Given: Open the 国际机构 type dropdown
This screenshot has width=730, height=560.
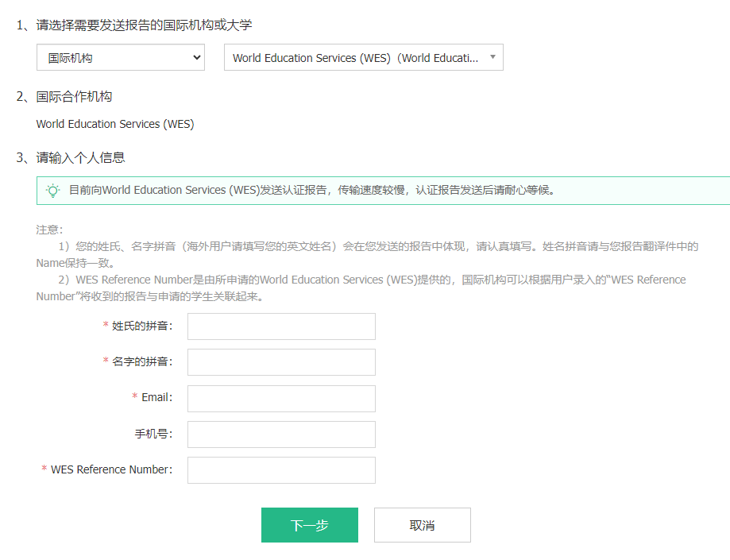Looking at the screenshot, I should 120,58.
